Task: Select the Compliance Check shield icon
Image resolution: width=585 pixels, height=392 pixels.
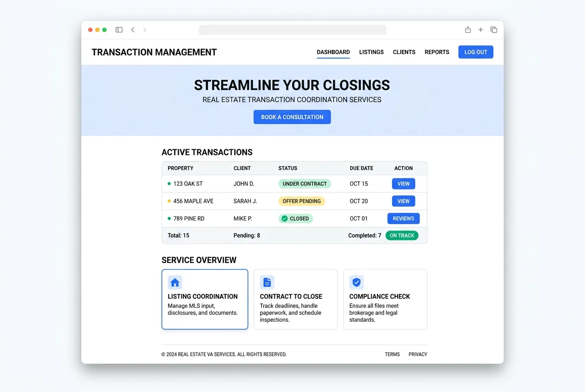Action: (x=356, y=282)
